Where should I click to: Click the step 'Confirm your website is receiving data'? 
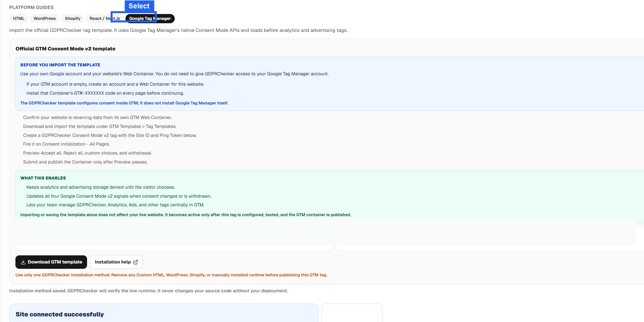pos(97,118)
